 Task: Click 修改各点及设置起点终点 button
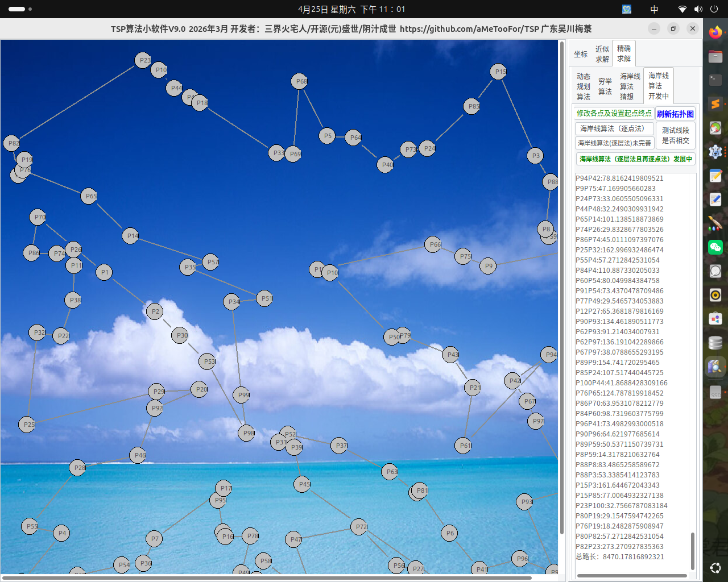pos(614,113)
